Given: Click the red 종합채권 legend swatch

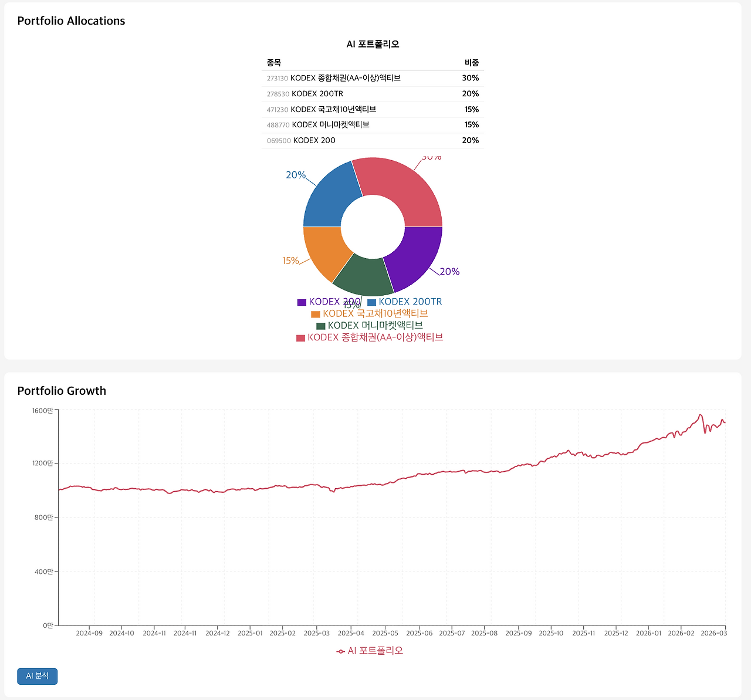Looking at the screenshot, I should (301, 338).
